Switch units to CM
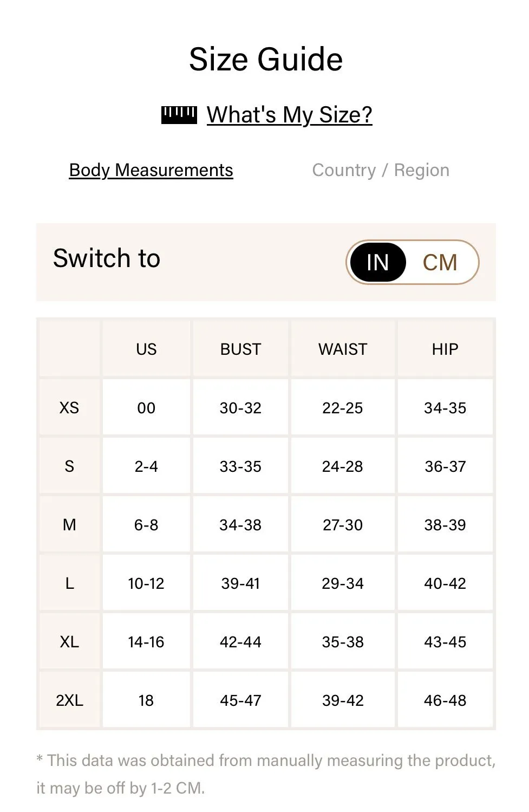The image size is (529, 812). click(440, 263)
